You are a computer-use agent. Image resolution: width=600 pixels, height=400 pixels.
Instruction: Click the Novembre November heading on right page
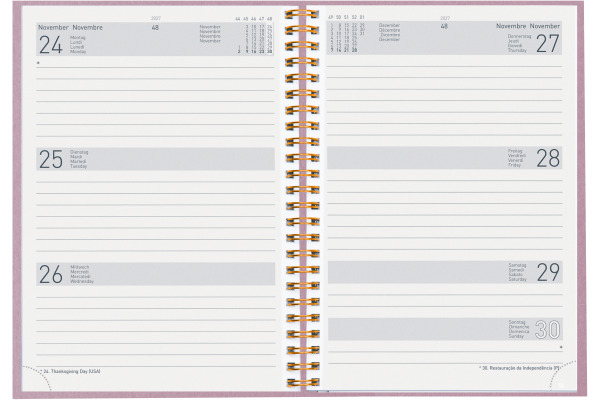click(x=528, y=26)
